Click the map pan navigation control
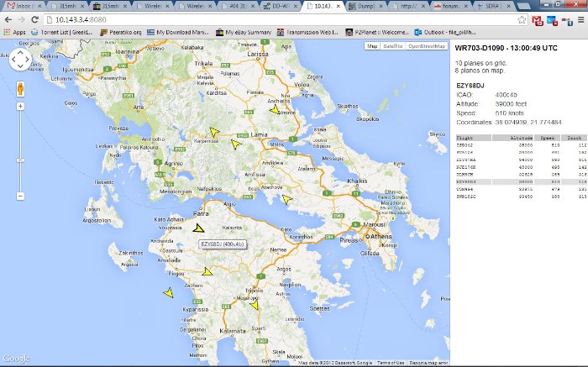The width and height of the screenshot is (588, 367). [x=20, y=60]
